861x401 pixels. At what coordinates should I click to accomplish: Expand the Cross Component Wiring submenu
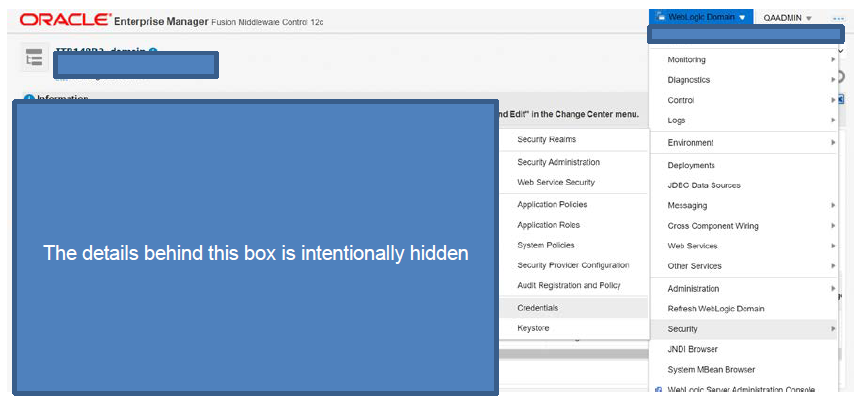point(743,226)
